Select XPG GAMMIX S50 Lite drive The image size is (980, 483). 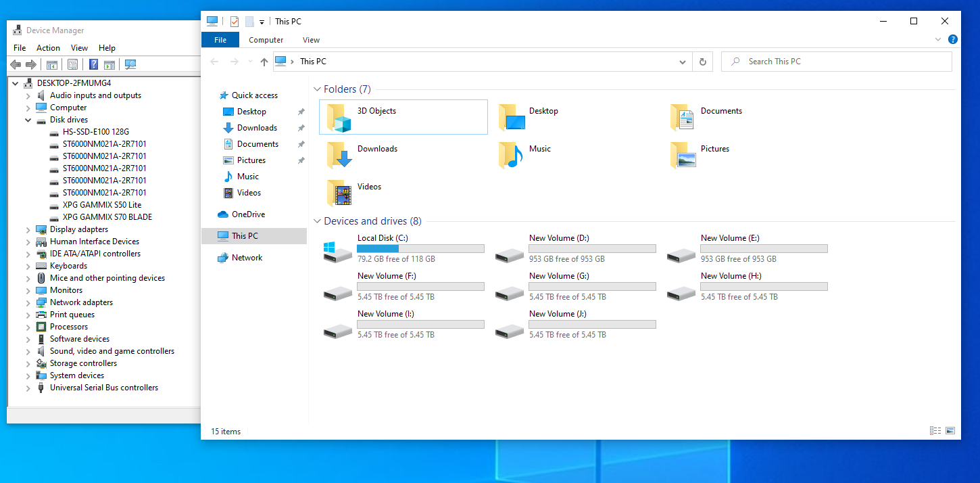point(101,205)
